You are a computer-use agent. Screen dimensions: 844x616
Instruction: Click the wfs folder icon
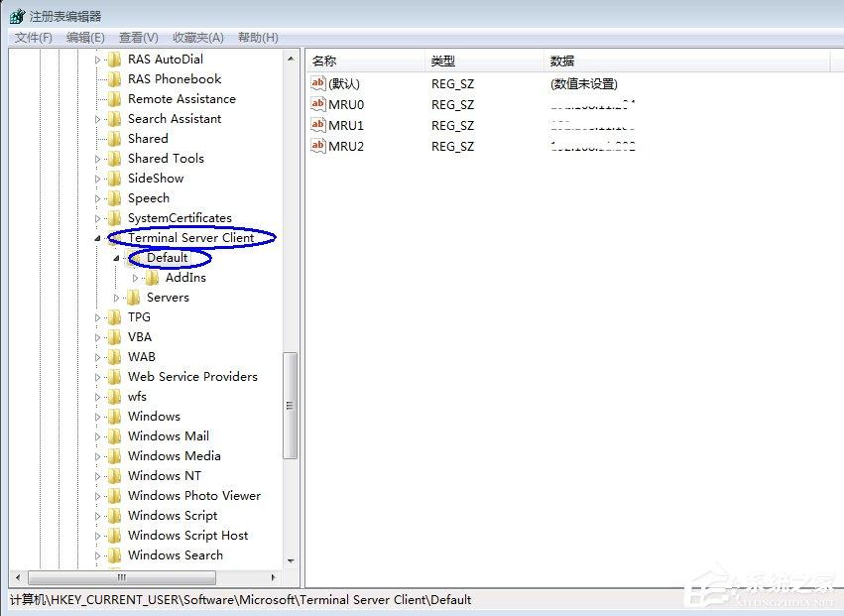tap(114, 397)
